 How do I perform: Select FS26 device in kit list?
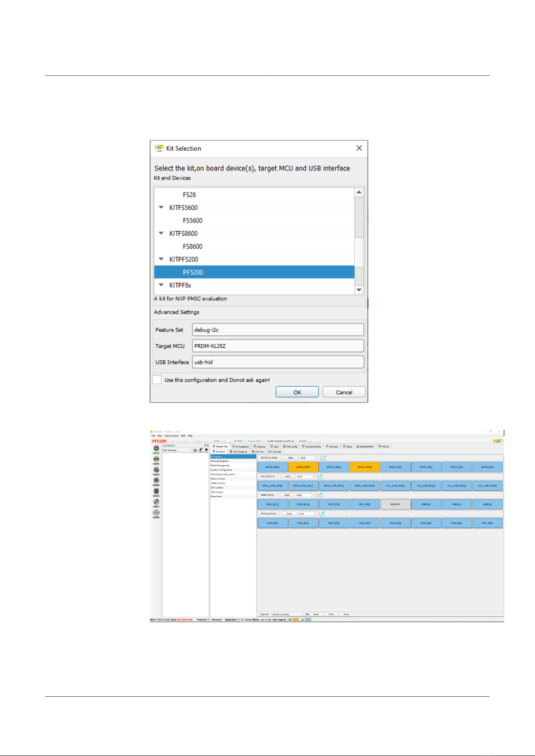[x=254, y=195]
